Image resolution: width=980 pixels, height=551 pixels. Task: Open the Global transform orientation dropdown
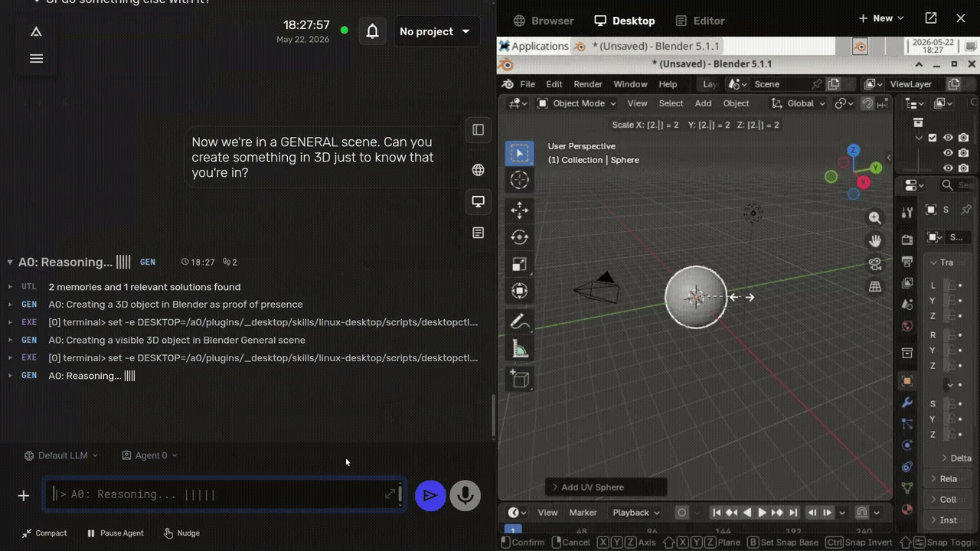[799, 103]
